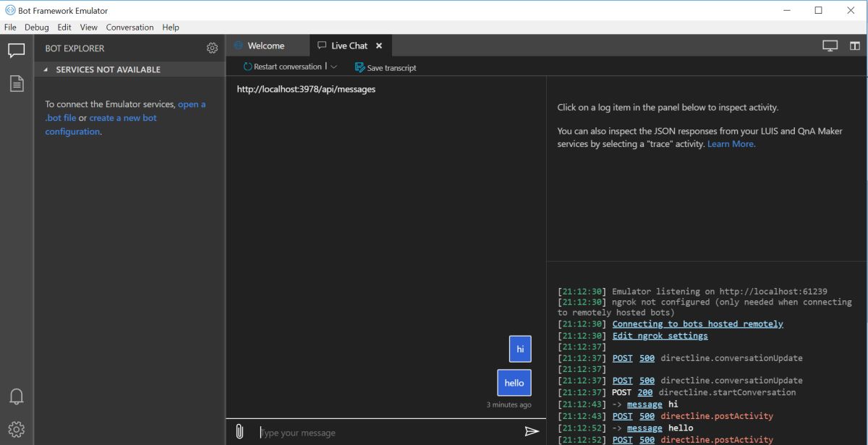The width and height of the screenshot is (868, 445).
Task: Open Restart conversation dropdown arrow
Action: [x=333, y=67]
